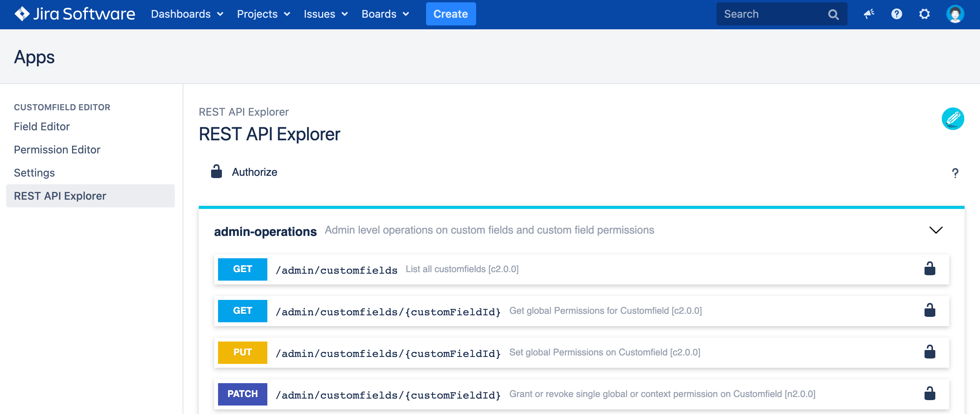The image size is (980, 414).
Task: Collapse the admin-operations section chevron
Action: (936, 230)
